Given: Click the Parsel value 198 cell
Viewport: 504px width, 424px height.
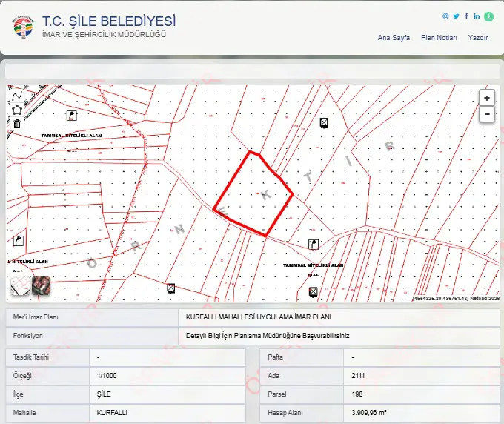Looking at the screenshot, I should point(422,394).
